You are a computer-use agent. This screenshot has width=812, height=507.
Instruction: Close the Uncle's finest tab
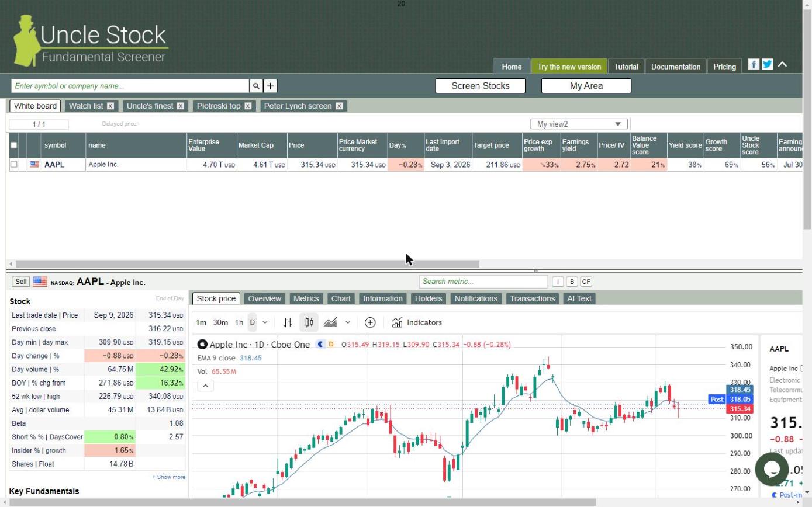point(181,106)
